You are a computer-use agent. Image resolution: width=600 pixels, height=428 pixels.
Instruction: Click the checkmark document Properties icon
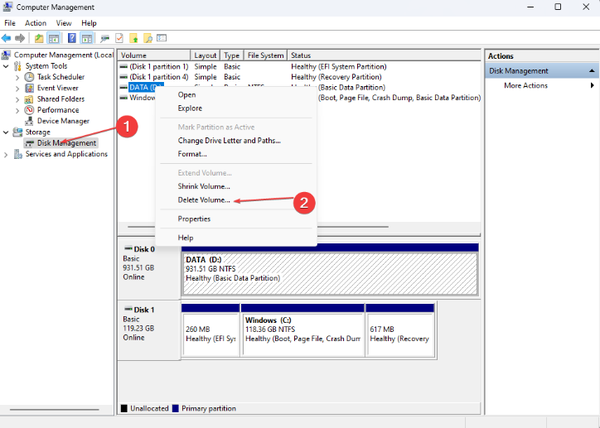(x=119, y=38)
